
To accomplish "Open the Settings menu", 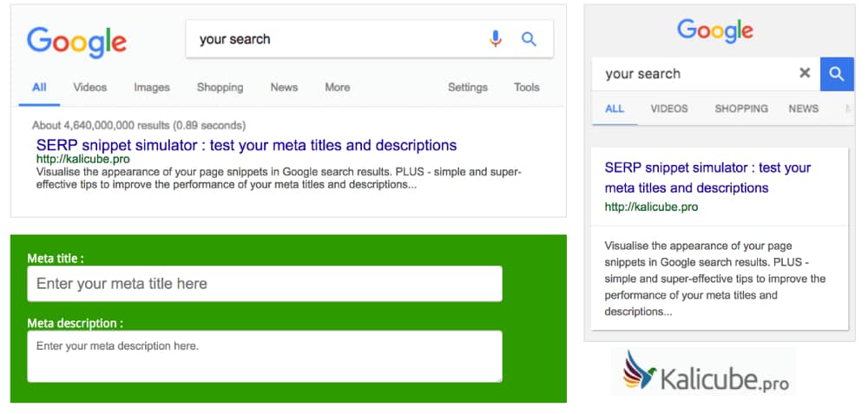I will 467,88.
